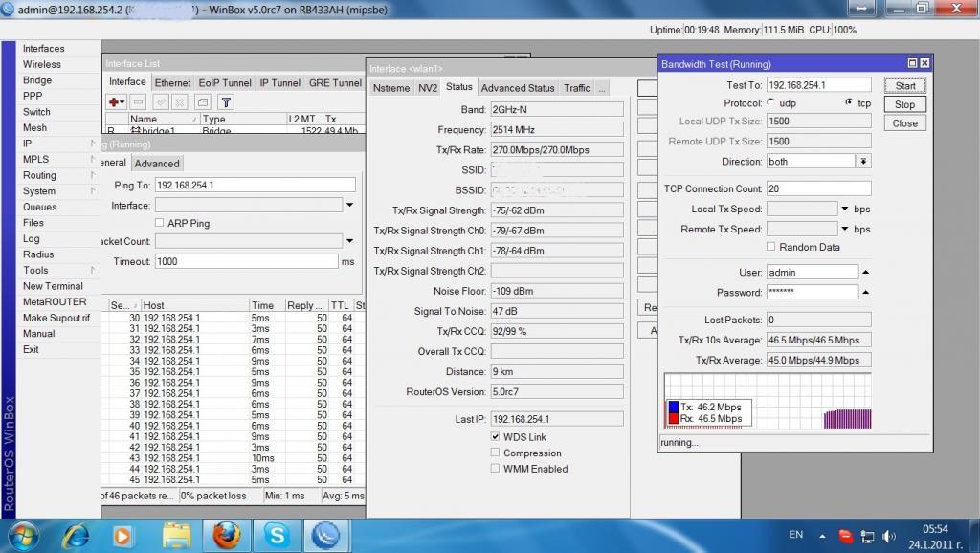
Task: Open Firefox from the taskbar
Action: pyautogui.click(x=226, y=534)
